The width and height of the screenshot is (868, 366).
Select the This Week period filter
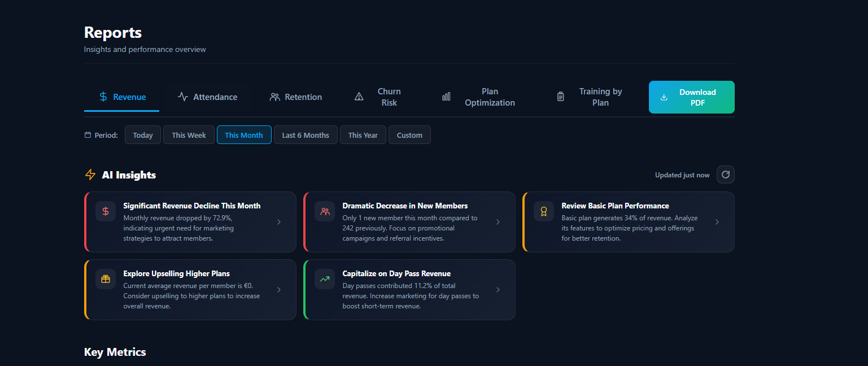[189, 135]
